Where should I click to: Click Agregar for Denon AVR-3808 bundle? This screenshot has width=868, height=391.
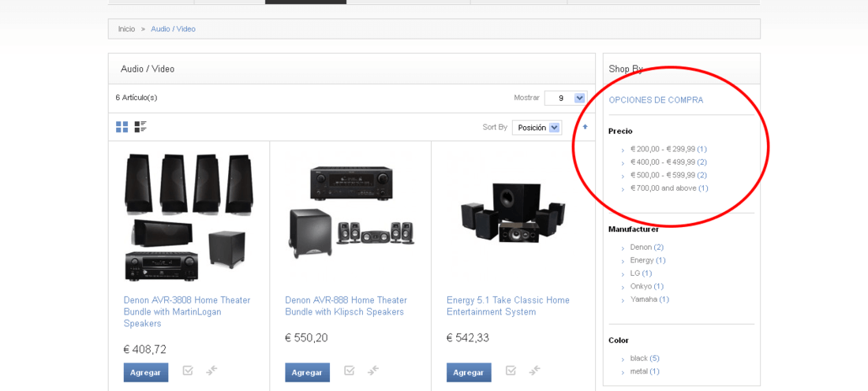pos(146,372)
